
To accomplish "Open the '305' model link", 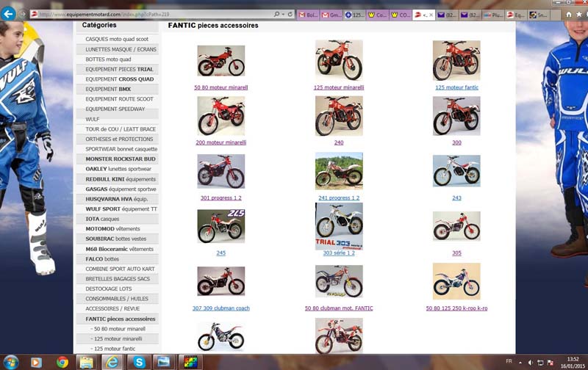I will pos(456,253).
